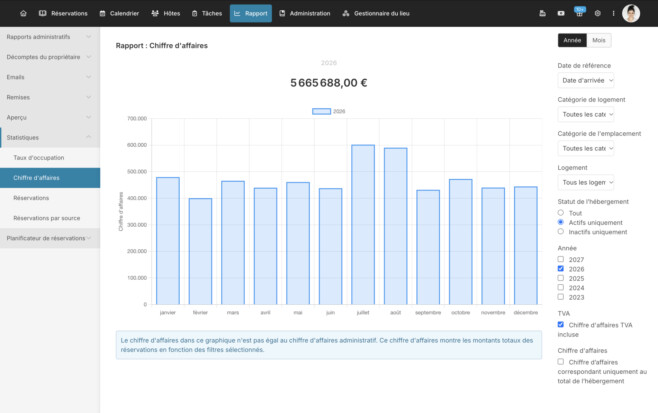
Task: Switch to Année view
Action: click(572, 40)
